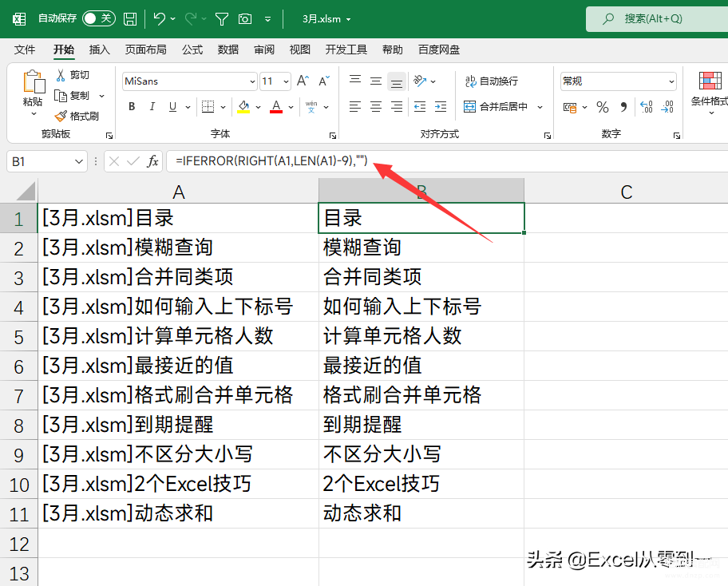Image resolution: width=728 pixels, height=586 pixels.
Task: Click the Cut (剪切) scissors icon
Action: (61, 75)
